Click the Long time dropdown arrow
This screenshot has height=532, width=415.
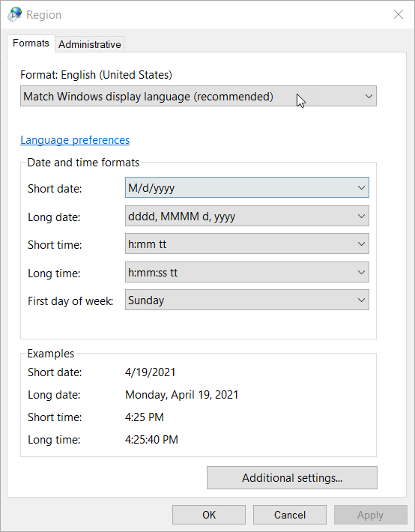pos(361,272)
